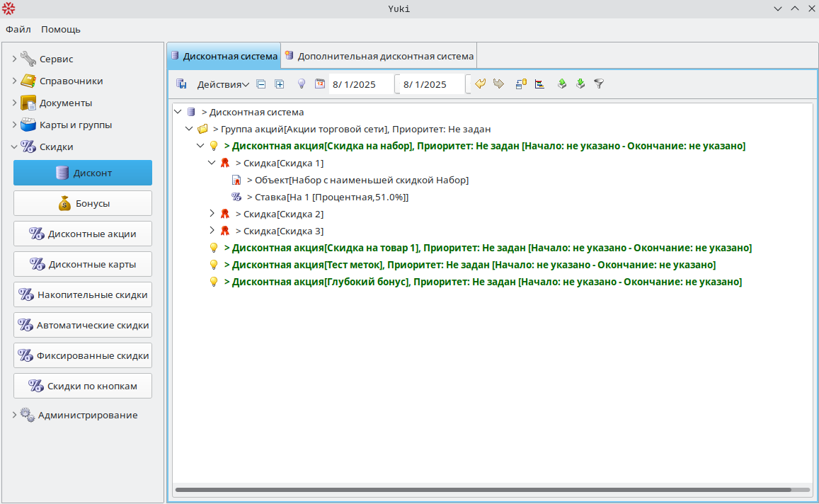
Task: Click the yellow back arrow toolbar icon
Action: 480,84
